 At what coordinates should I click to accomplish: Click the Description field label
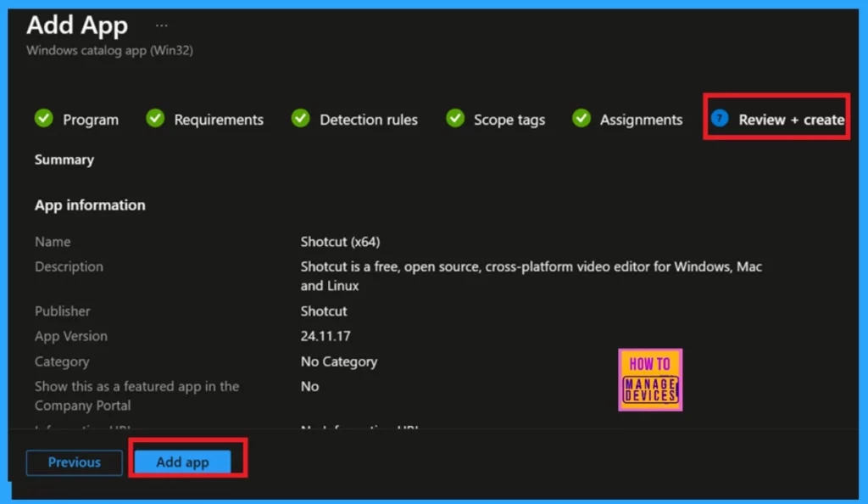point(69,267)
